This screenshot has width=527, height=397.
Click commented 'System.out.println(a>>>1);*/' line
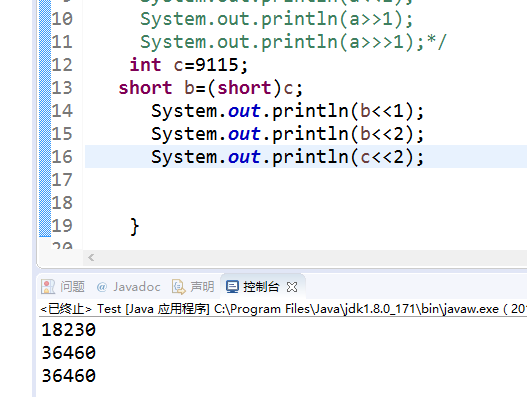[x=293, y=42]
